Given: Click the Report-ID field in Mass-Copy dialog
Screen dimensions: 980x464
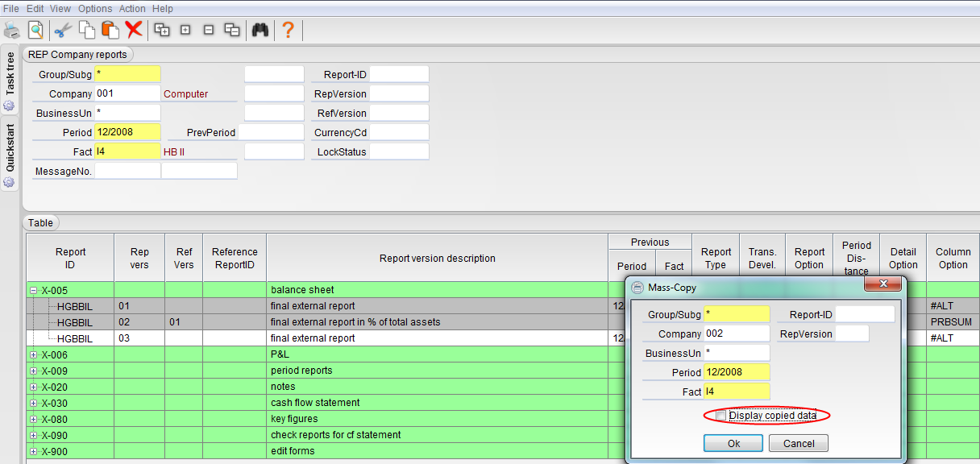Looking at the screenshot, I should click(x=865, y=314).
